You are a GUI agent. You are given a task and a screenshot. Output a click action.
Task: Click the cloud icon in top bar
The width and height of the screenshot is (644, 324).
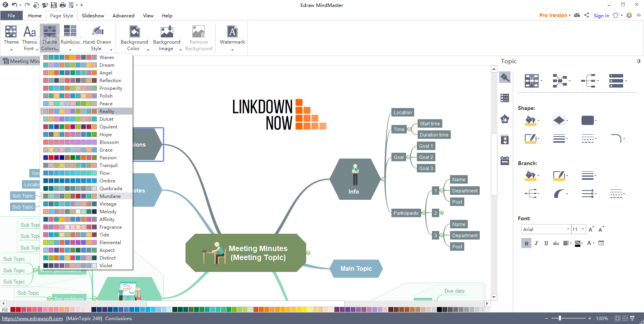(x=577, y=15)
